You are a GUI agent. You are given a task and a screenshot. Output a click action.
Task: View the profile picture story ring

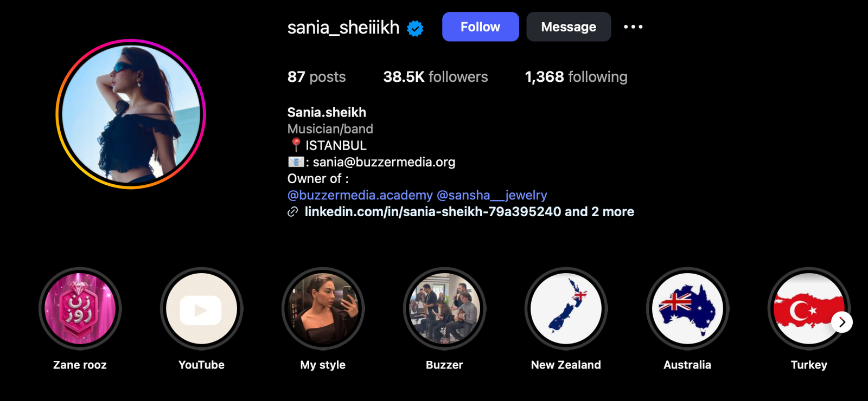[131, 114]
